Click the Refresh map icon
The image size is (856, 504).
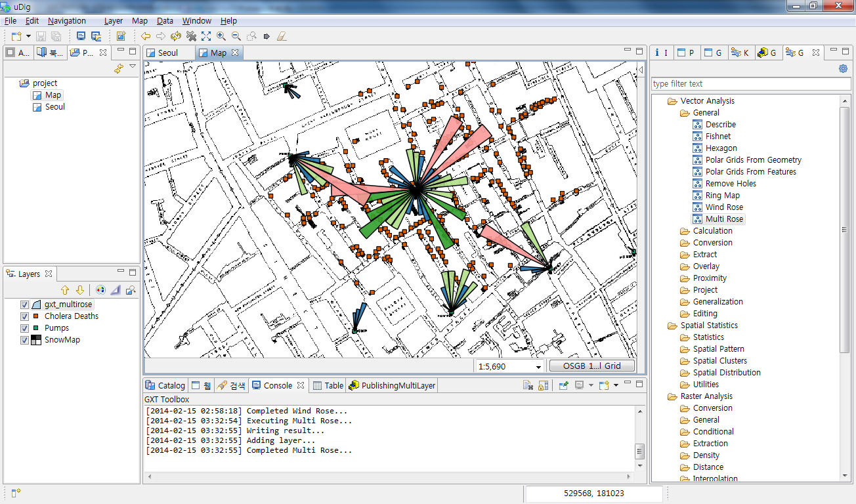[x=175, y=36]
